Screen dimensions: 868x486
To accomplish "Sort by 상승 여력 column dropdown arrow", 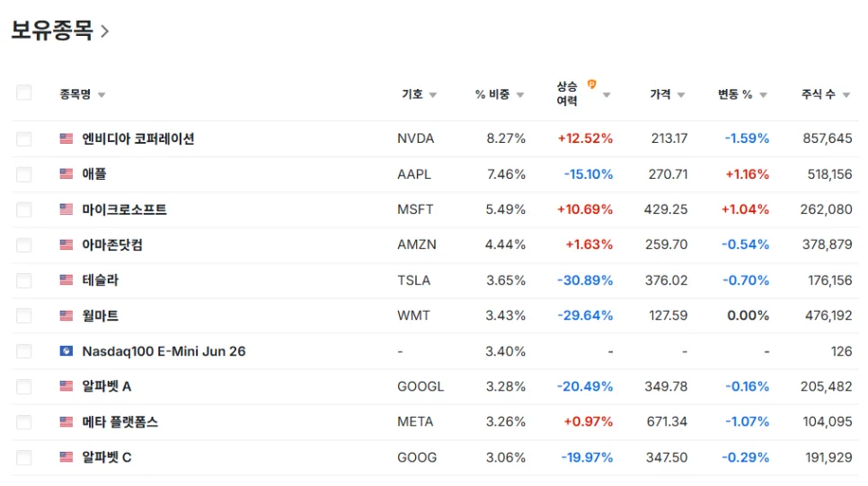I will 607,95.
